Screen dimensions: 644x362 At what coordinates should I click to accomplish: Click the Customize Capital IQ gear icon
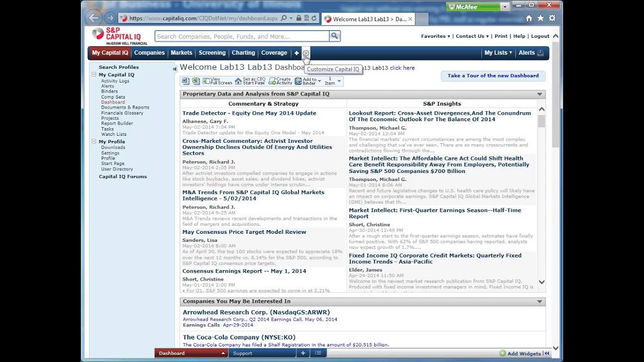click(x=306, y=53)
